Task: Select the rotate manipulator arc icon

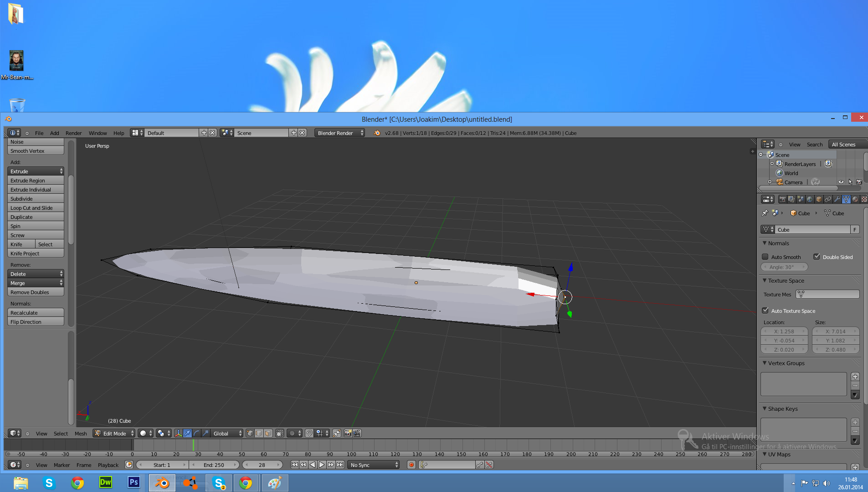Action: pos(196,433)
